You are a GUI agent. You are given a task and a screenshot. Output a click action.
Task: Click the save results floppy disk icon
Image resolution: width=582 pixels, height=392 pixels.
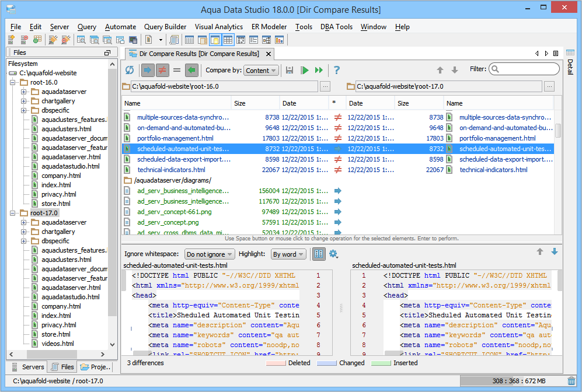click(x=290, y=70)
